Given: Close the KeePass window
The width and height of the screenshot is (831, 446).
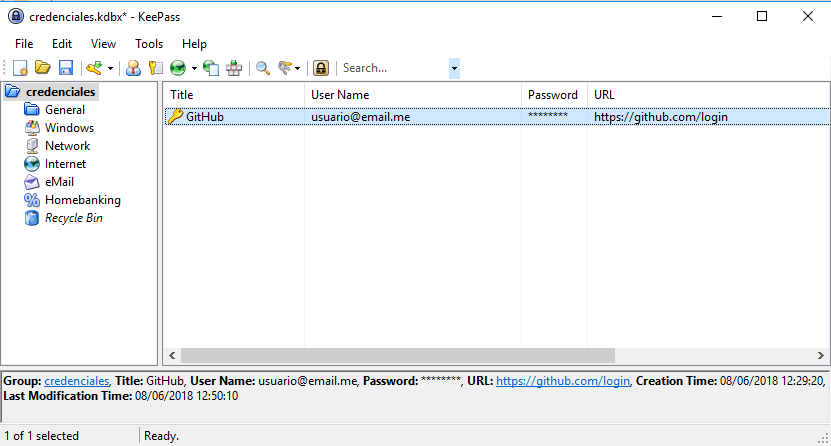Looking at the screenshot, I should click(x=808, y=16).
